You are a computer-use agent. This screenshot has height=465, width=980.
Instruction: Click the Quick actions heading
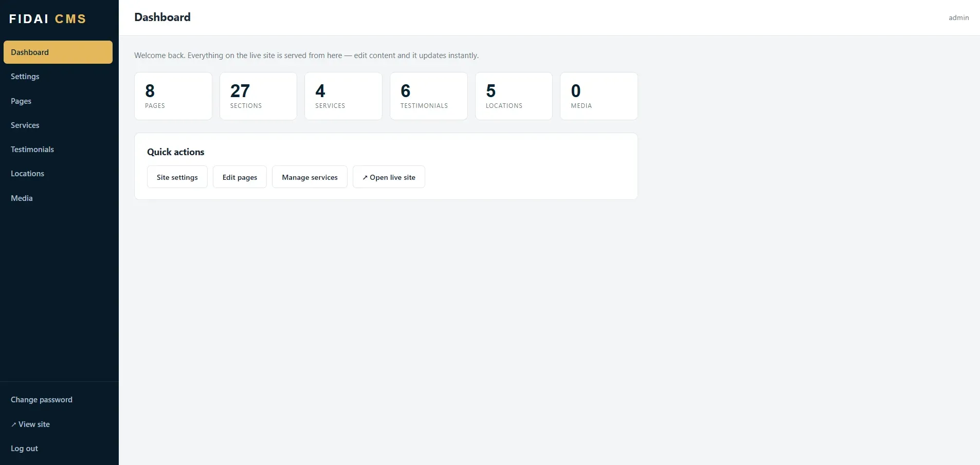tap(176, 152)
